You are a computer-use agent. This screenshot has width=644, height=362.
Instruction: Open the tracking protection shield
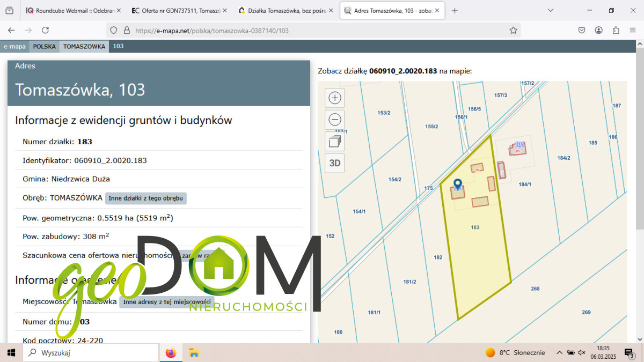(x=114, y=31)
